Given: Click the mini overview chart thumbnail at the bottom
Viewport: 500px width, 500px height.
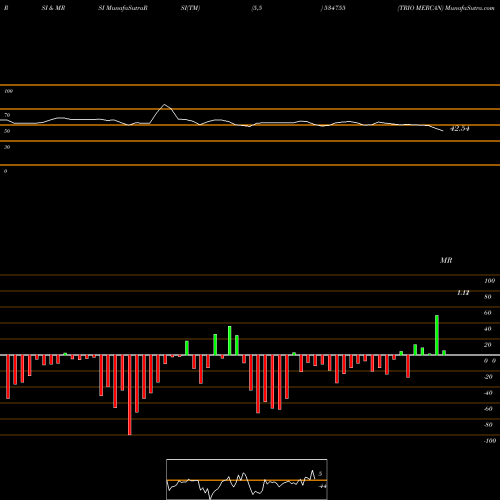Looking at the screenshot, I should coord(247,479).
